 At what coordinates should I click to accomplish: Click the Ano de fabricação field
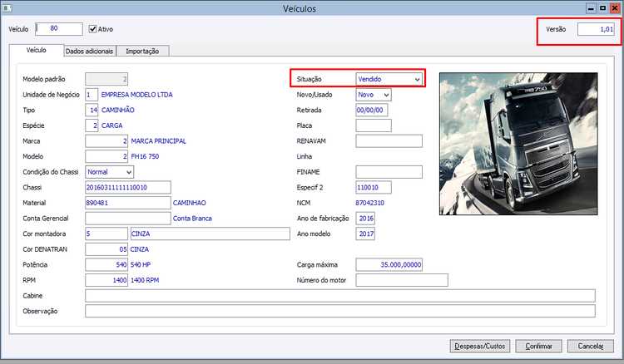tap(365, 219)
